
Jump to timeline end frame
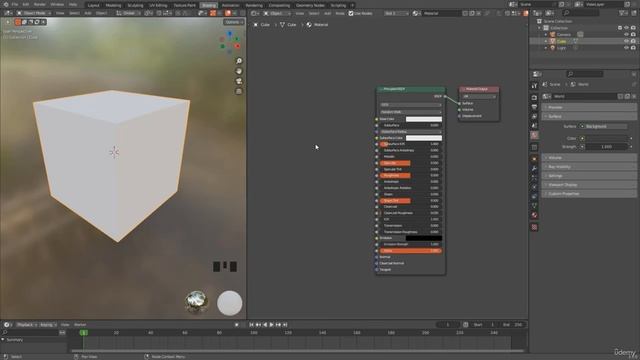[x=285, y=324]
